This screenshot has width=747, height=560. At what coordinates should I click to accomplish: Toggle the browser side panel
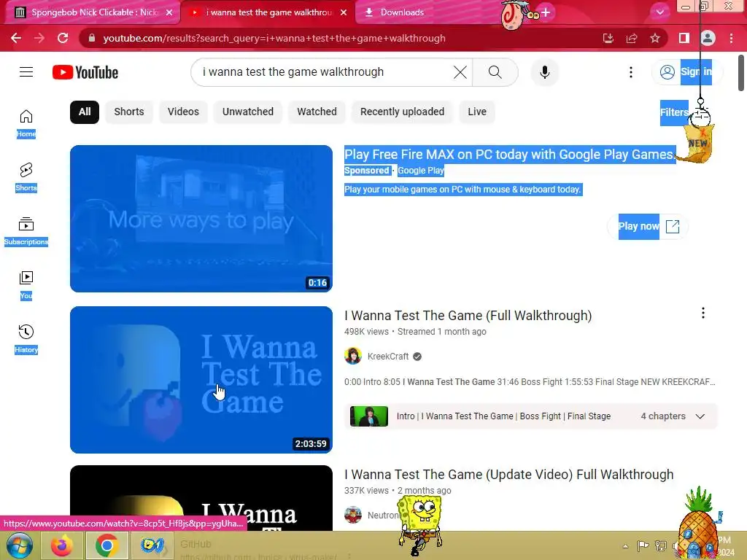click(684, 38)
